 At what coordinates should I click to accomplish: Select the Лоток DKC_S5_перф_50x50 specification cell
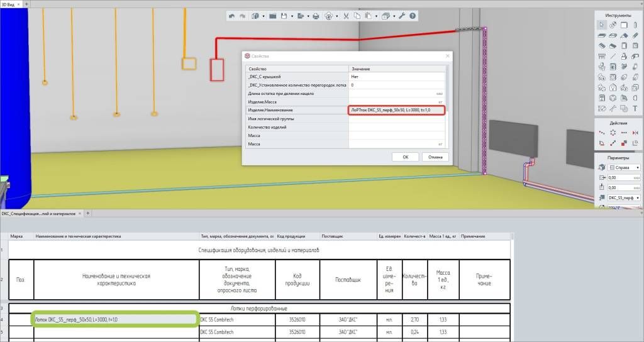click(x=116, y=319)
